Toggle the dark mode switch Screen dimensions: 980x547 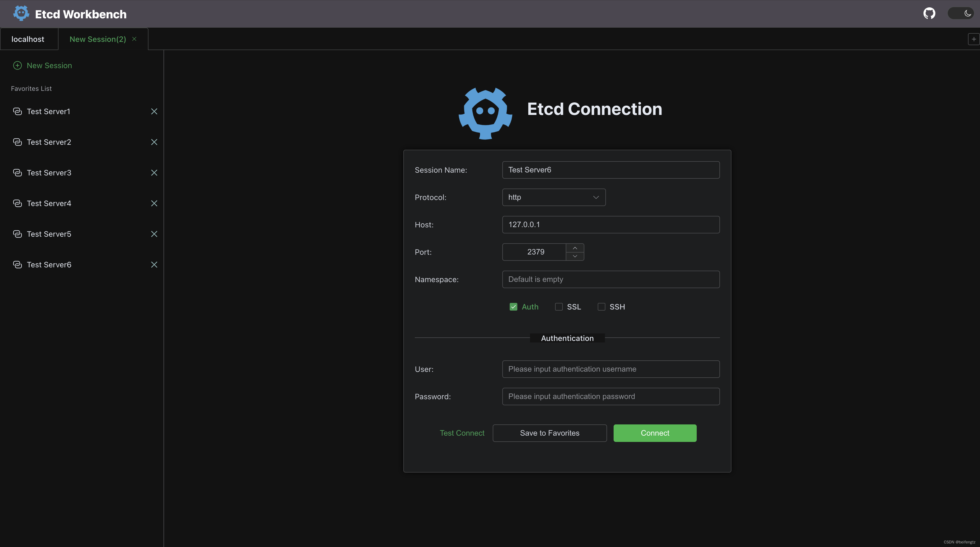960,13
